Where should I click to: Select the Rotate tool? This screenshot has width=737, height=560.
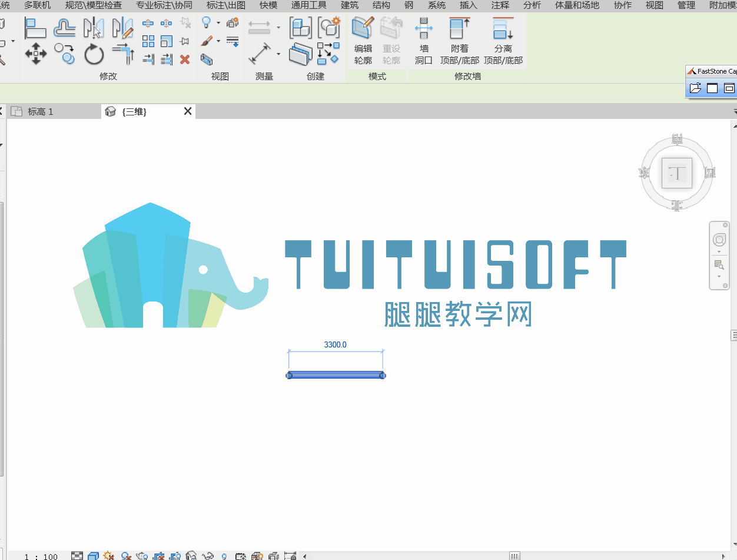(x=94, y=54)
